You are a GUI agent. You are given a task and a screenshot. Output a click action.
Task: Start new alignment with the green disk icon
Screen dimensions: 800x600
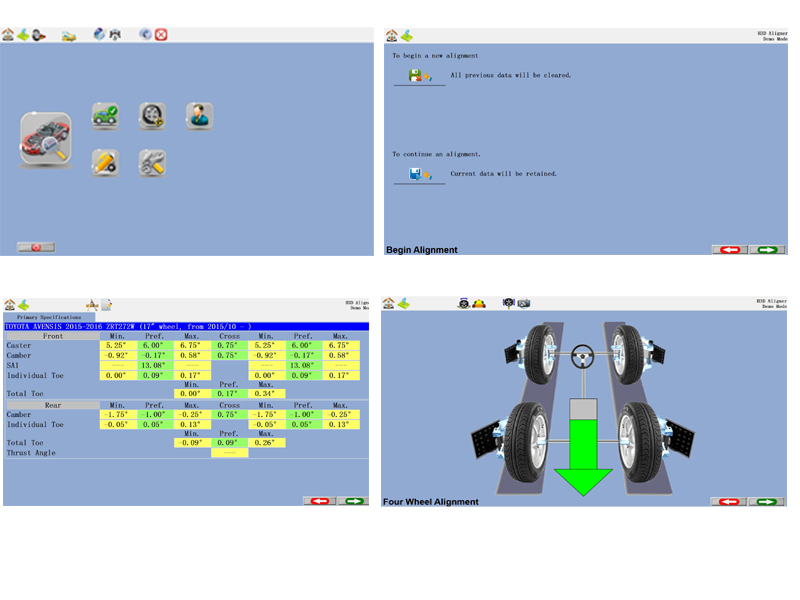(419, 76)
